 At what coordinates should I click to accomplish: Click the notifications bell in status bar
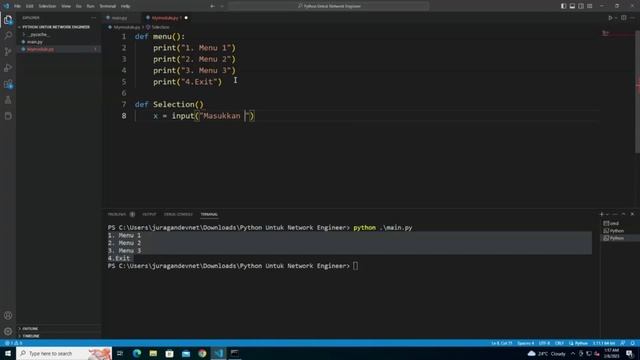[x=633, y=343]
